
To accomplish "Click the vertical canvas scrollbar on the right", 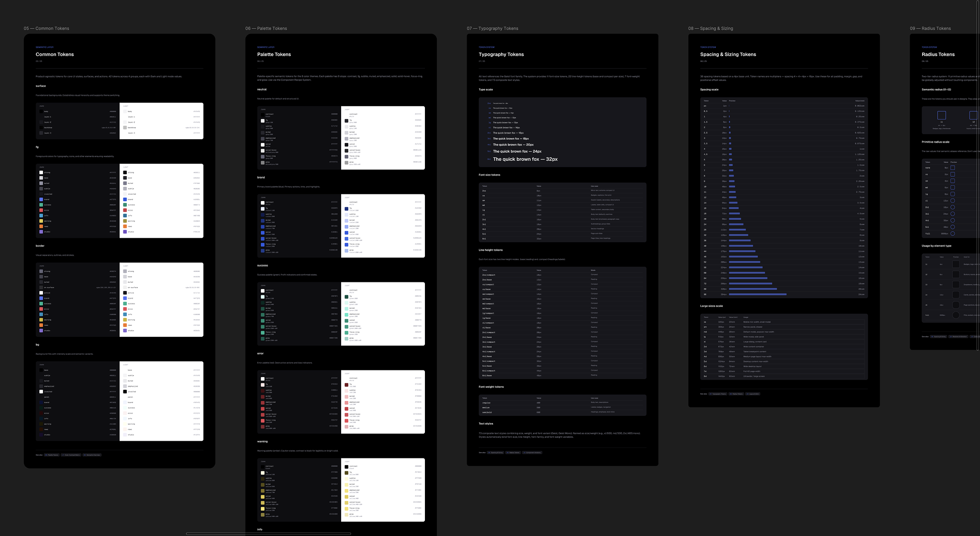I will tap(978, 175).
